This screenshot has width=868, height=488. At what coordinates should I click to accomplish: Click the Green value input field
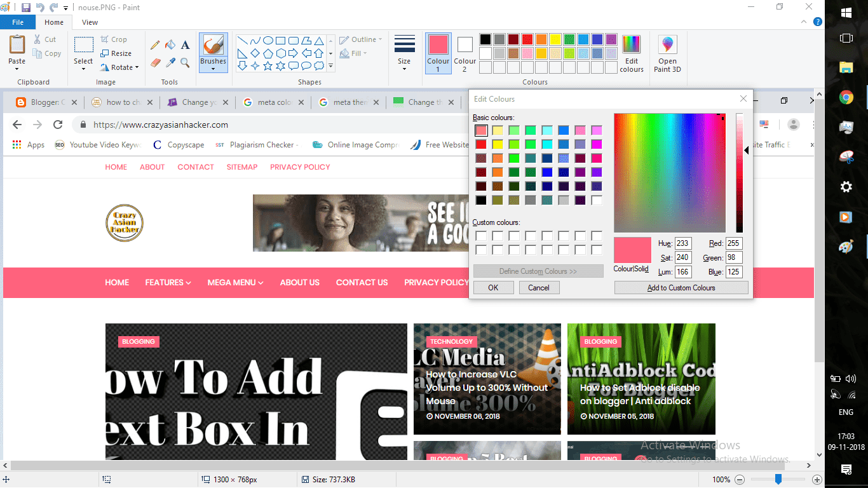[x=734, y=257]
